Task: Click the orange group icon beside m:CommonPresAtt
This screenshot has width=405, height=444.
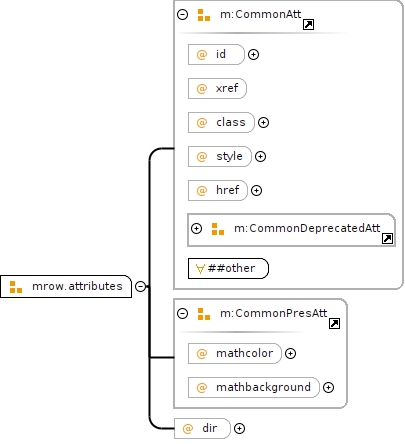Action: [x=204, y=314]
